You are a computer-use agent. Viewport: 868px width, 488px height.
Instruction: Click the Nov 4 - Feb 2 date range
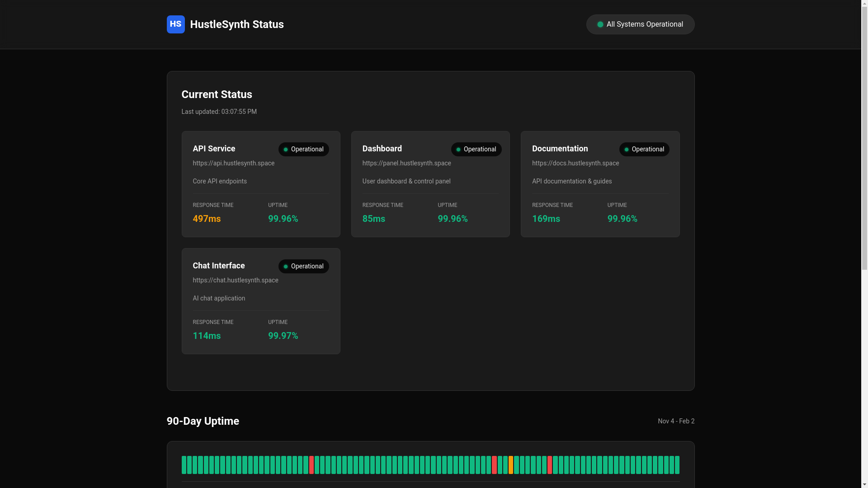pyautogui.click(x=676, y=421)
